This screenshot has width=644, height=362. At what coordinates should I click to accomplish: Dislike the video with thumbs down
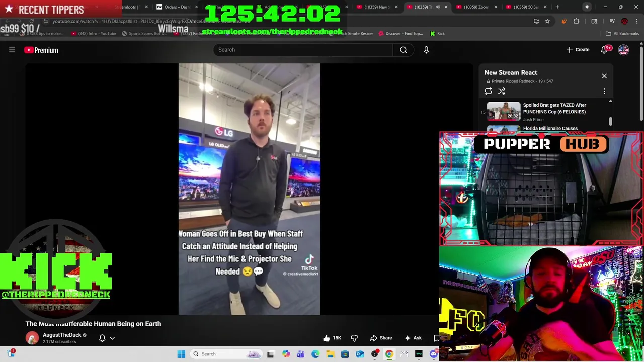click(x=354, y=338)
